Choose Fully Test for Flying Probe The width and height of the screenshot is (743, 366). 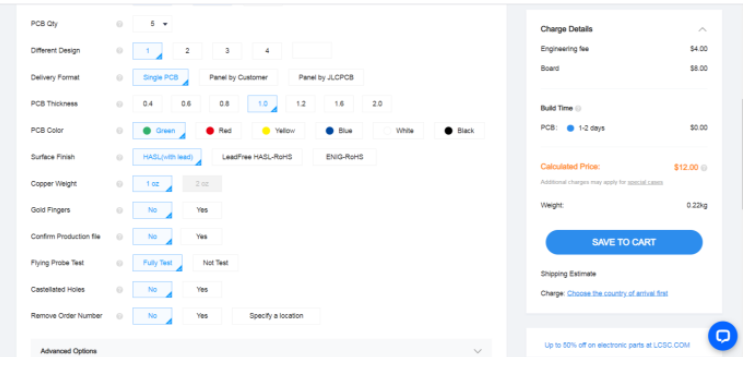[157, 263]
